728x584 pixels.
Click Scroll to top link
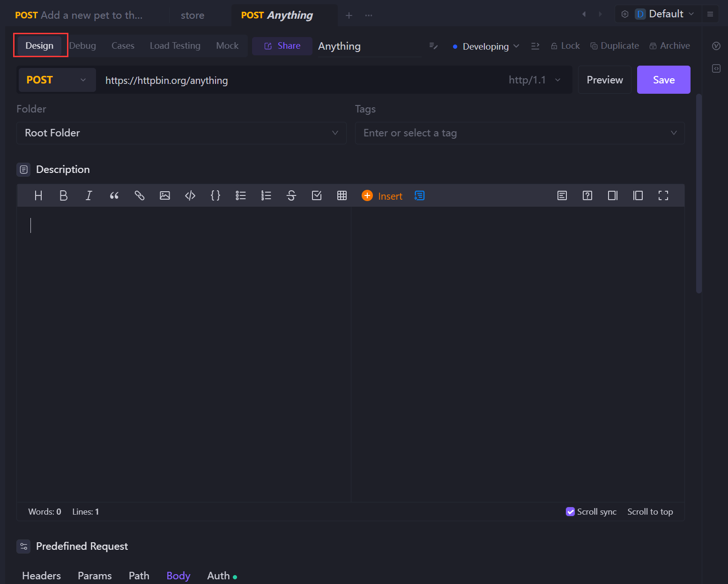pos(650,512)
